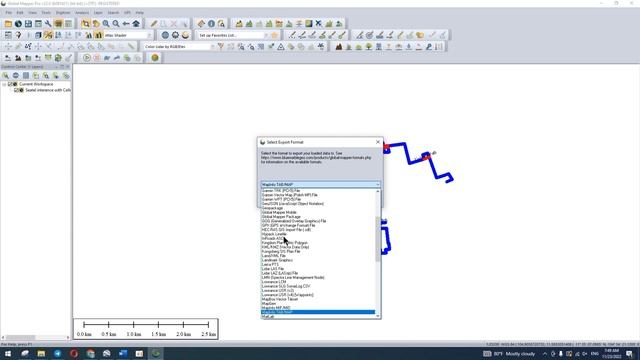Choose highlighted 'MapInfo TAB/MAP' list entry
Image resolution: width=640 pixels, height=360 pixels.
click(318, 312)
